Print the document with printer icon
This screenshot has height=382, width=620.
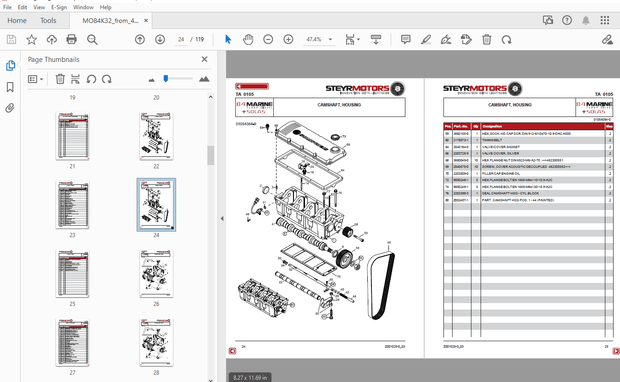tap(72, 40)
